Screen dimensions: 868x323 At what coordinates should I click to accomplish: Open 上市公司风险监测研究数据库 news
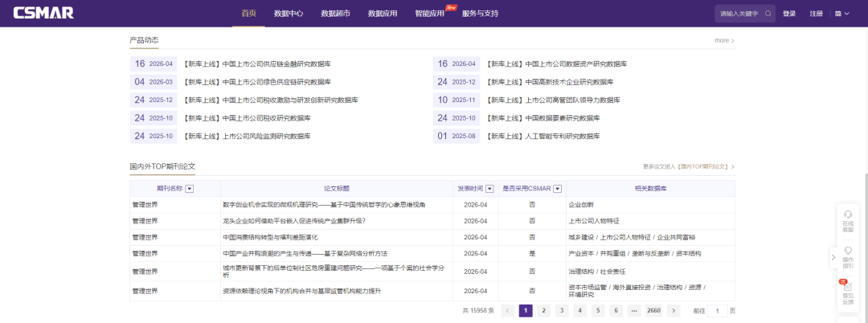[x=247, y=136]
